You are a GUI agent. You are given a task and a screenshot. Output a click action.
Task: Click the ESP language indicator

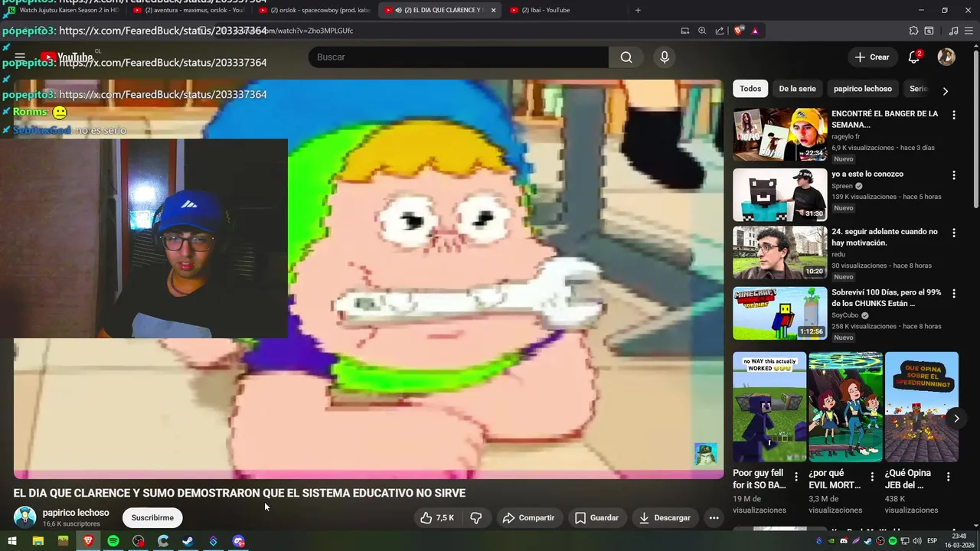click(933, 541)
